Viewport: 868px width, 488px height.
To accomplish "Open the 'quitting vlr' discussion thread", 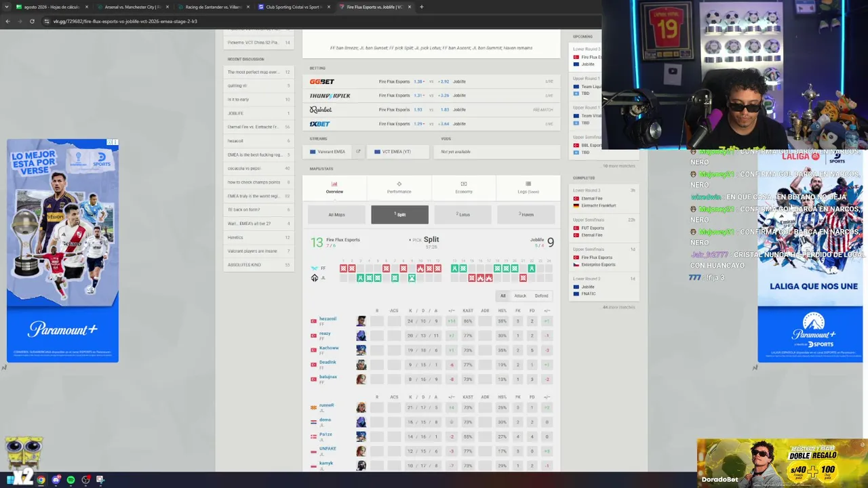I will click(258, 85).
